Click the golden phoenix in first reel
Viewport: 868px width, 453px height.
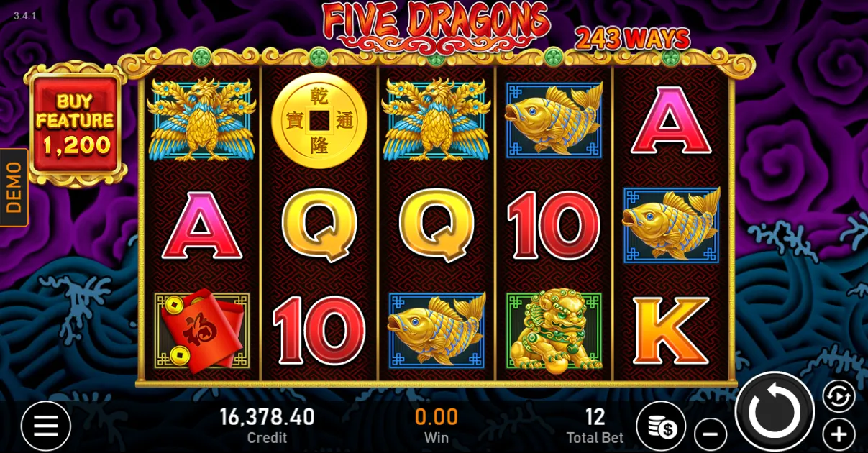click(x=201, y=119)
